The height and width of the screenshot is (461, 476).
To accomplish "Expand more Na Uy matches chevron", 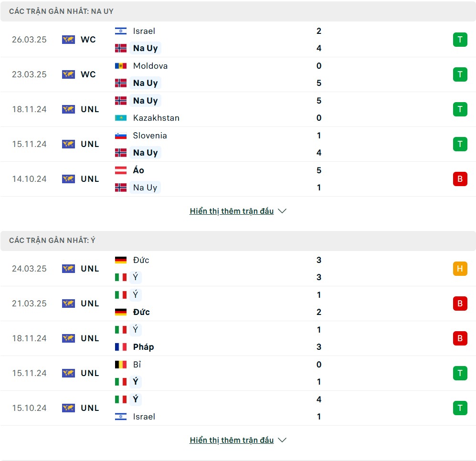I will [x=282, y=211].
